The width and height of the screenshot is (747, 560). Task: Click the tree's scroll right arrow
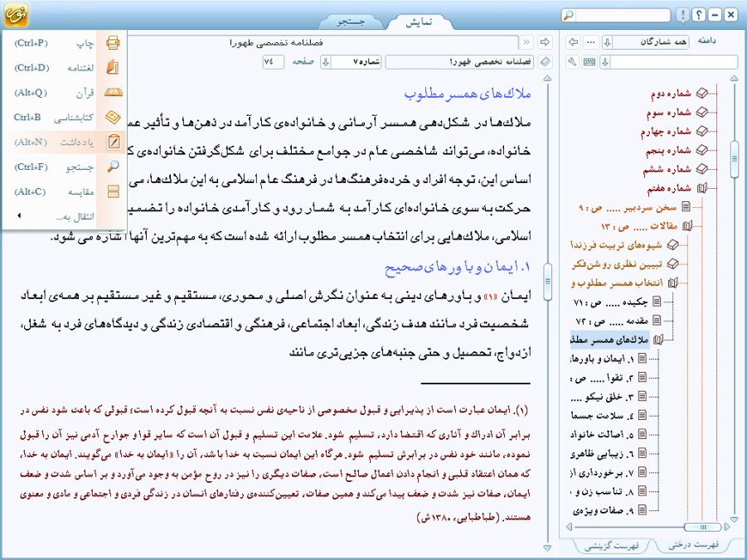point(727,527)
